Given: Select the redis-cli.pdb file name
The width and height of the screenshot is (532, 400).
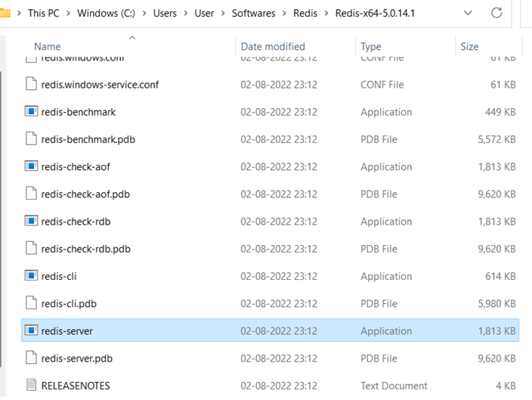Looking at the screenshot, I should [x=69, y=303].
